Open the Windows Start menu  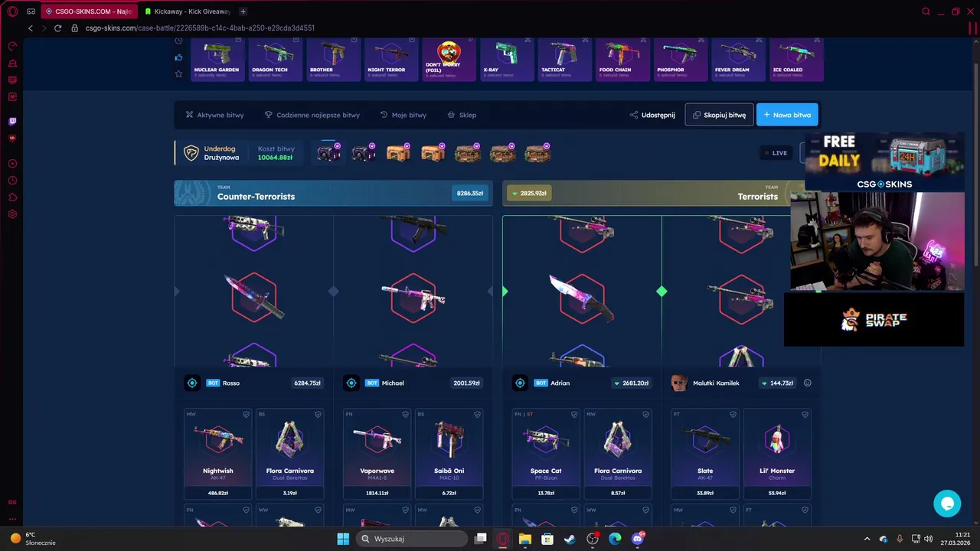click(x=343, y=539)
